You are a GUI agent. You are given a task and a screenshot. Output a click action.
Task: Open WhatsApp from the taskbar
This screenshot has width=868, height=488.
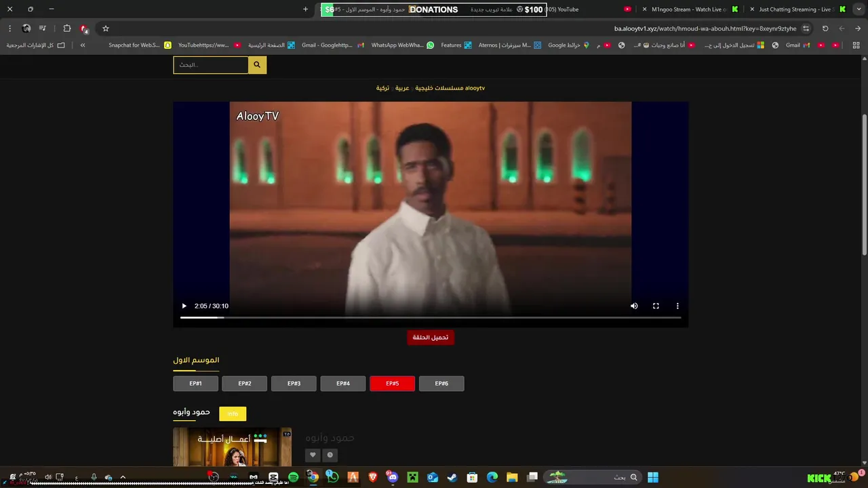coord(332,477)
